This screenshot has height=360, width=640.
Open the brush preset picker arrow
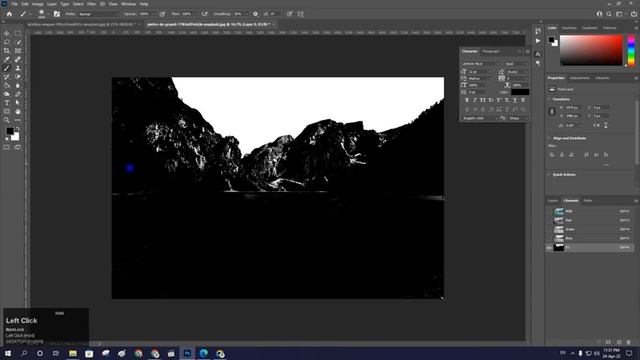48,14
